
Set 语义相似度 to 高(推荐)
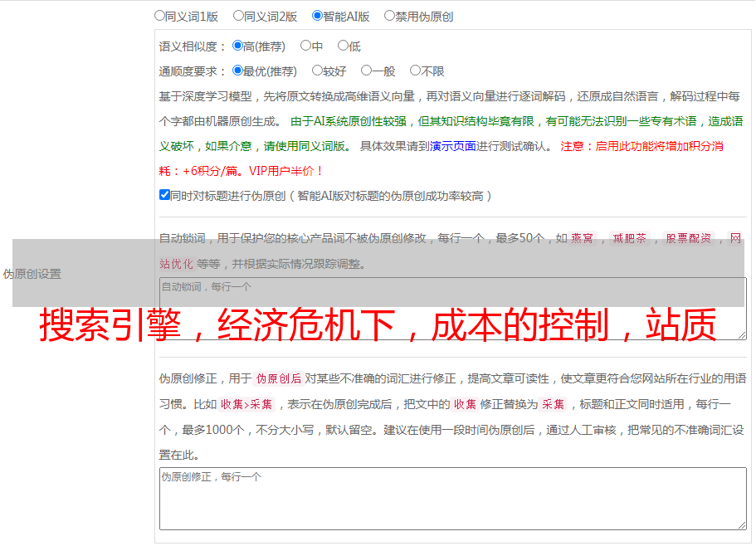click(237, 46)
